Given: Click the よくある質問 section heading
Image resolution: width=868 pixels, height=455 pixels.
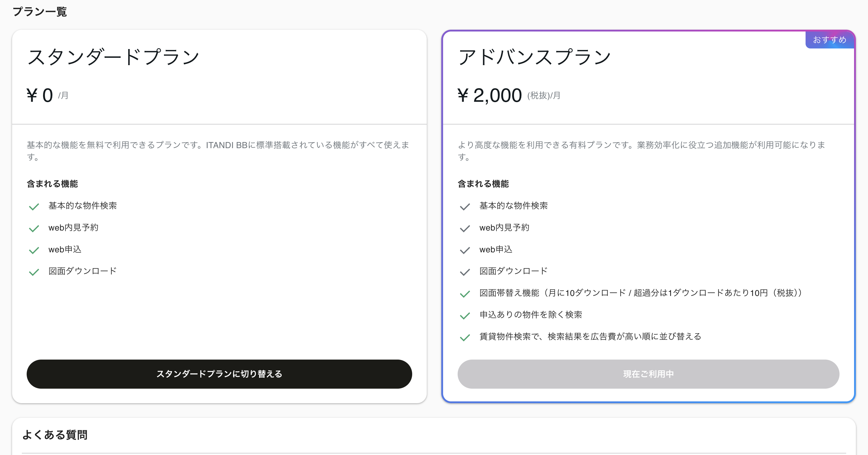Looking at the screenshot, I should tap(55, 434).
